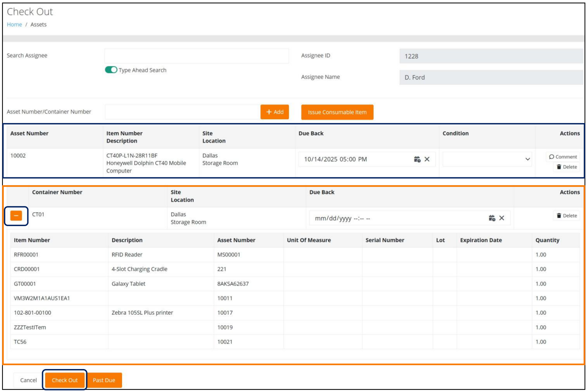Delete asset 10002 from the list

[x=566, y=167]
